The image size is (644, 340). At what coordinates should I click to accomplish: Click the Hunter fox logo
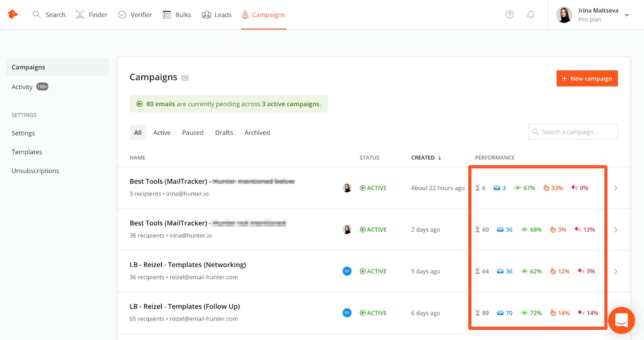point(13,14)
